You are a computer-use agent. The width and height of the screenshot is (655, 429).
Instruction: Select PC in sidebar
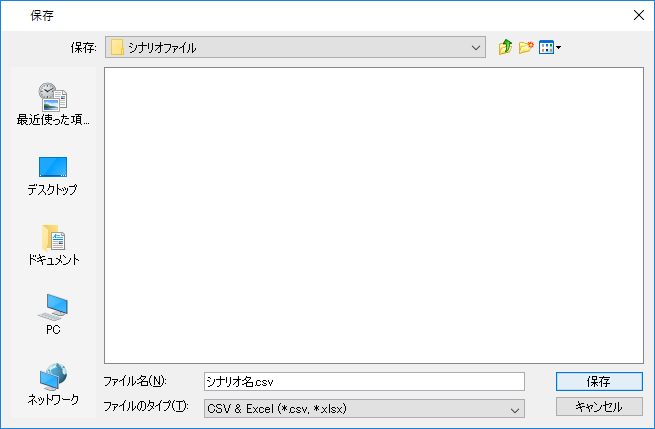53,315
